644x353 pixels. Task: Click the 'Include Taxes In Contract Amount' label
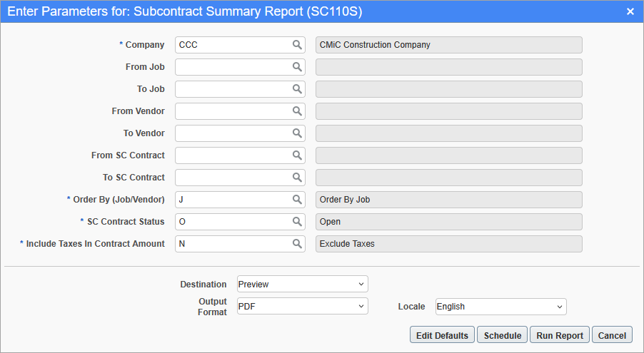[x=95, y=244]
